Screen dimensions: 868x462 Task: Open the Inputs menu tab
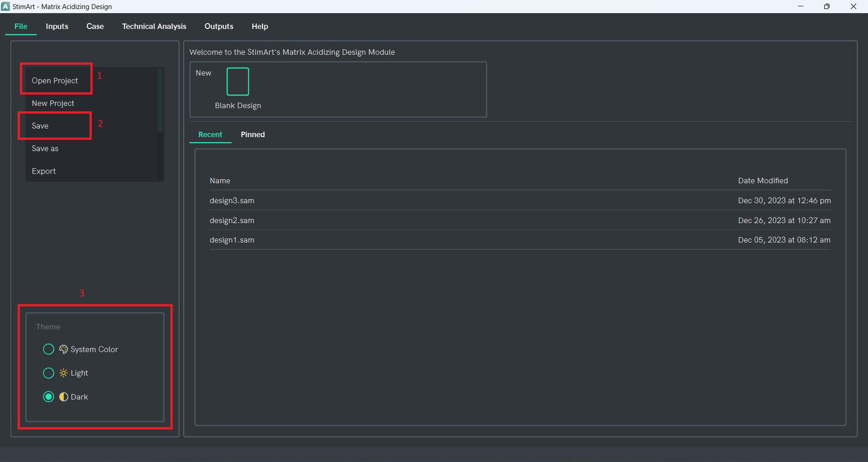pos(57,26)
